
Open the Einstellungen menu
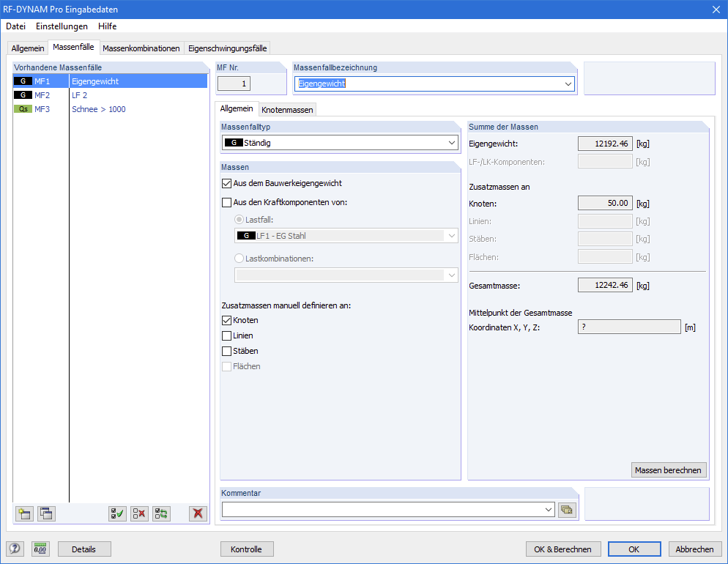coord(62,26)
